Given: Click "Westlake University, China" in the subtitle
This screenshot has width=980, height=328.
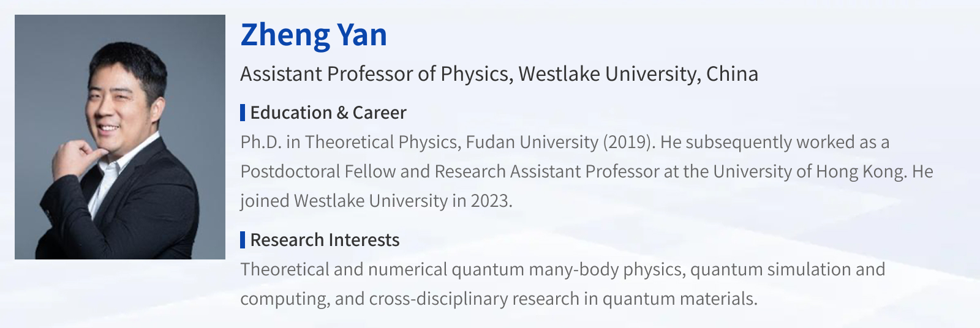Looking at the screenshot, I should [x=638, y=74].
